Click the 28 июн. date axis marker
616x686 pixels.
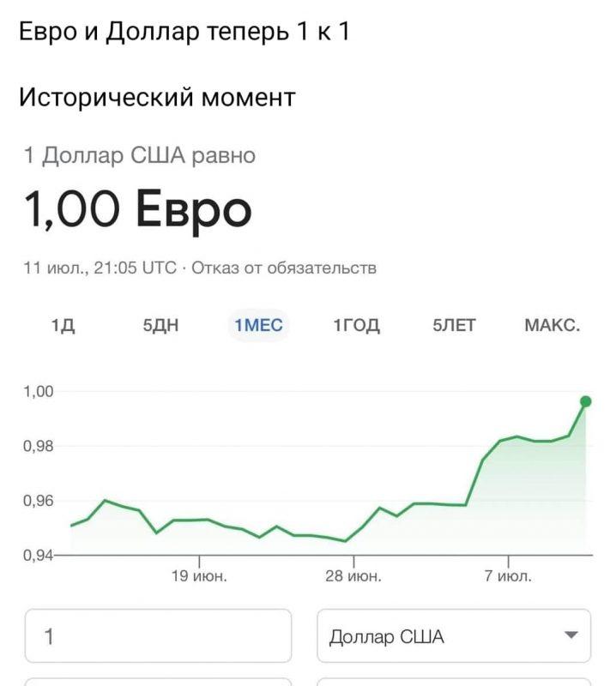coord(353,575)
